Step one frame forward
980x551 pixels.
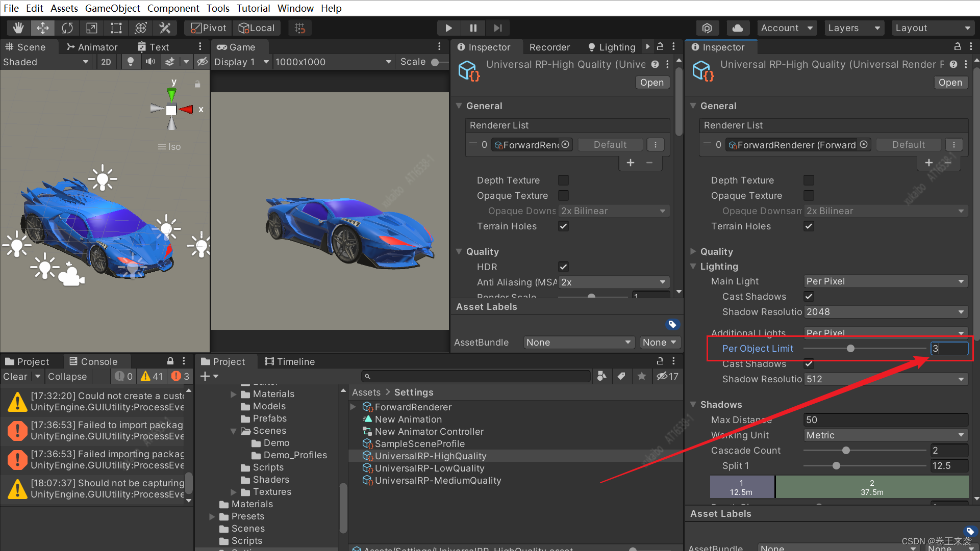point(498,28)
